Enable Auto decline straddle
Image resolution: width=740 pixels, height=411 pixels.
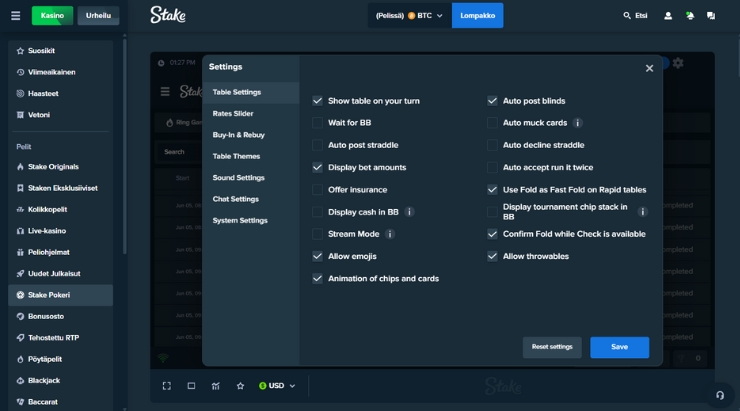click(x=492, y=145)
